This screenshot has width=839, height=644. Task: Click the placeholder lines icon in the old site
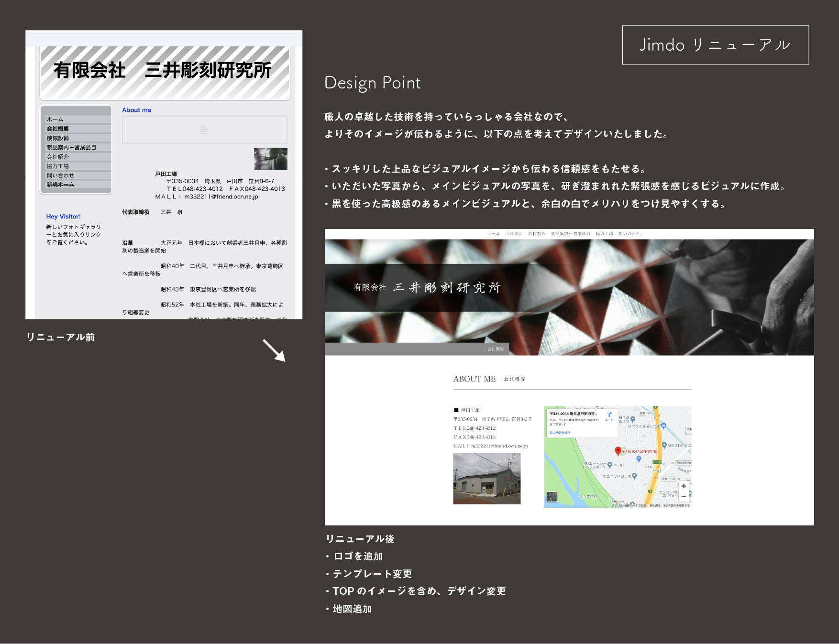click(204, 130)
